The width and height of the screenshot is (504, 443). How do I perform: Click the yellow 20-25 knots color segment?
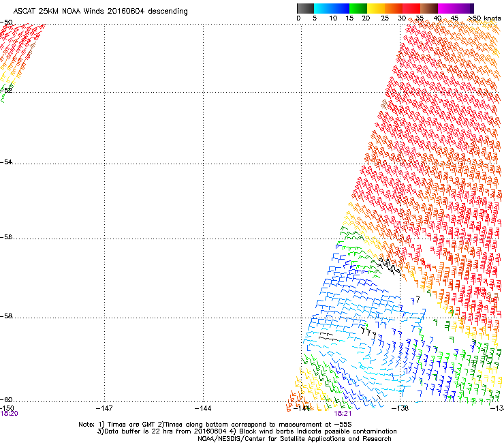tap(376, 8)
